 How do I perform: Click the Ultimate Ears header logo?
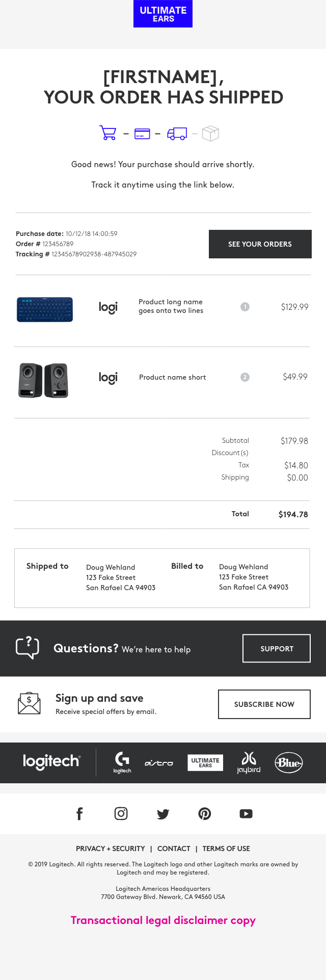163,14
